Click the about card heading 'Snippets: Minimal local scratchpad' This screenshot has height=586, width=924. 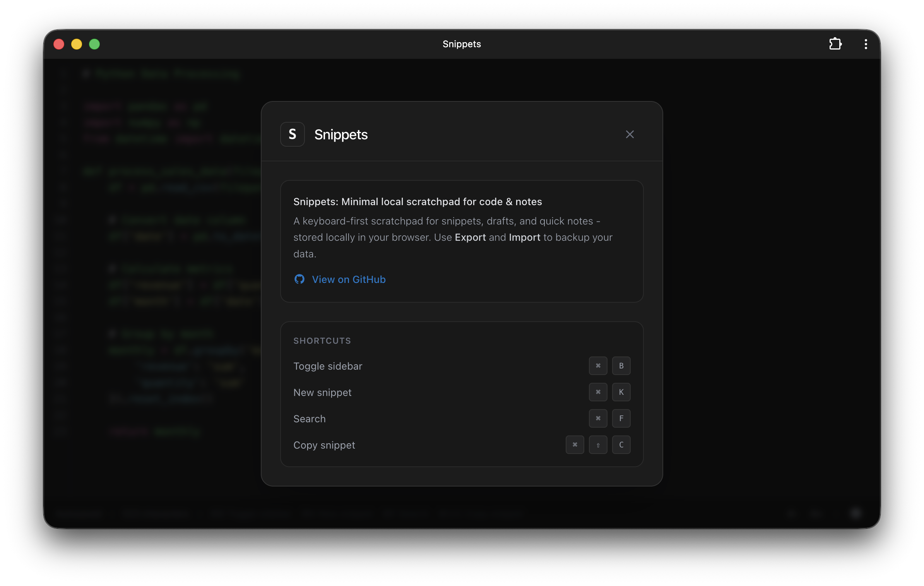tap(417, 201)
